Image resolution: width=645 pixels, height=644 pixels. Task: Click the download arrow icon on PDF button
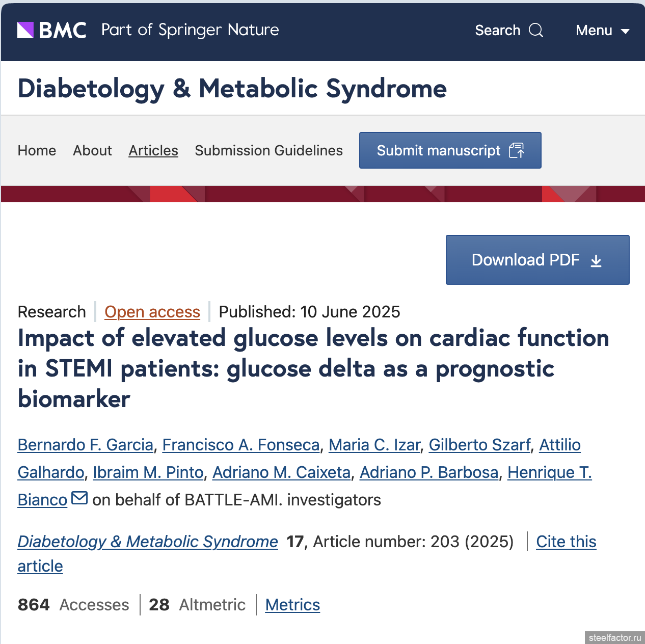click(x=596, y=261)
